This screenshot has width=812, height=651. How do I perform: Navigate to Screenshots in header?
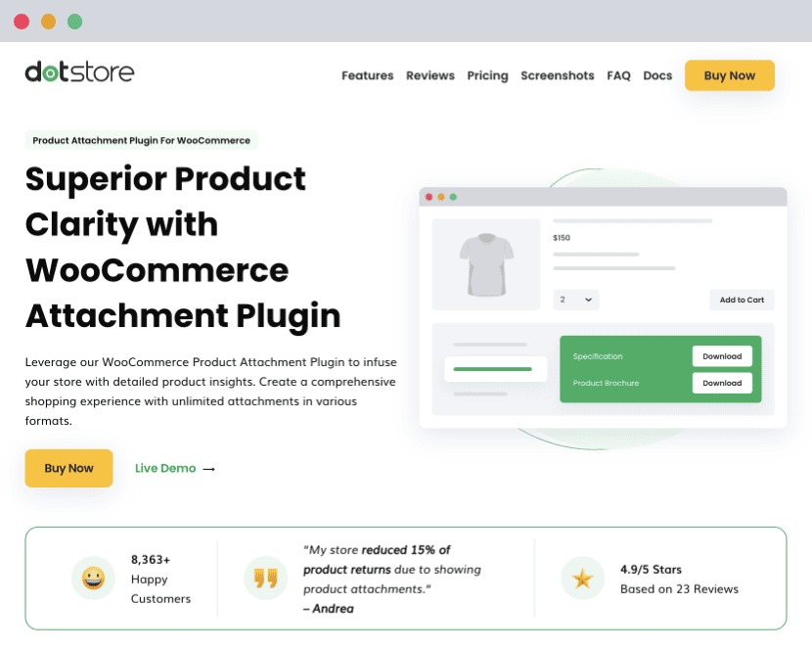(x=557, y=75)
